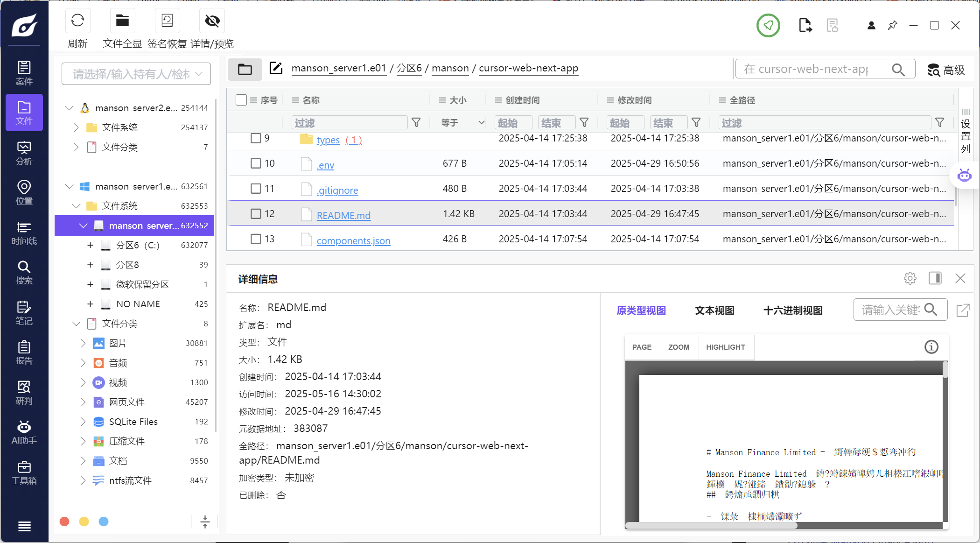
Task: Switch to the 十六进制视图 tab
Action: click(x=792, y=310)
